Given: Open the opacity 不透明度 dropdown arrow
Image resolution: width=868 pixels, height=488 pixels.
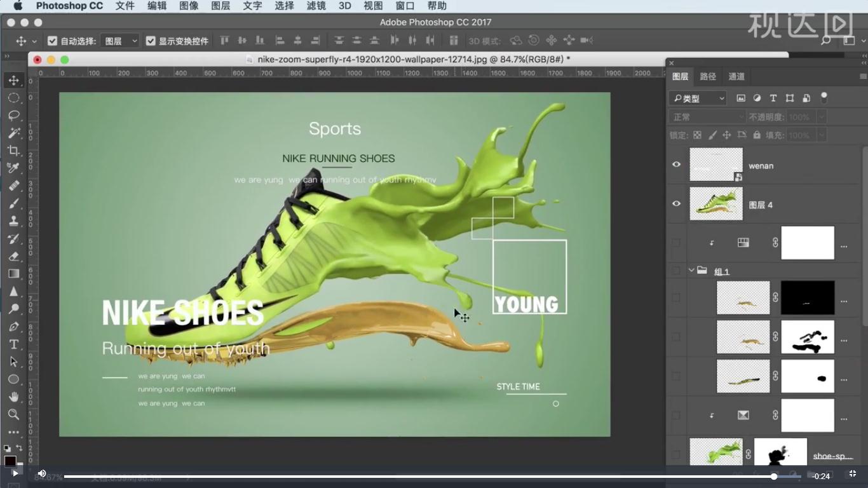Looking at the screenshot, I should pos(821,117).
